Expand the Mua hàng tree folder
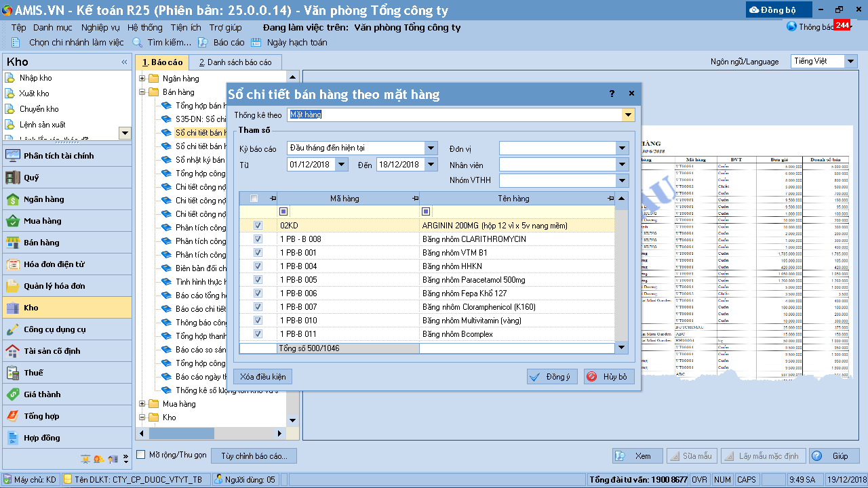This screenshot has width=868, height=488. tap(142, 404)
